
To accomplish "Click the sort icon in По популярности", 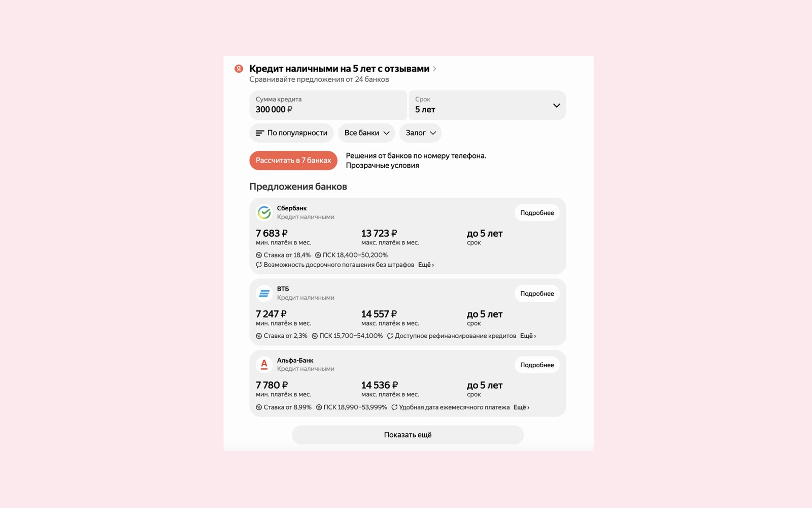I will [260, 133].
